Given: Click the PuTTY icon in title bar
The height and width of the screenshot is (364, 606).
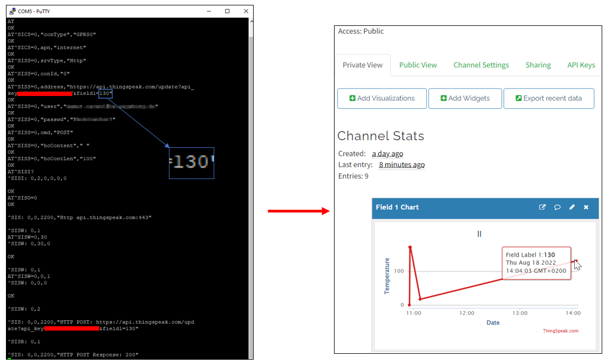Looking at the screenshot, I should click(12, 11).
